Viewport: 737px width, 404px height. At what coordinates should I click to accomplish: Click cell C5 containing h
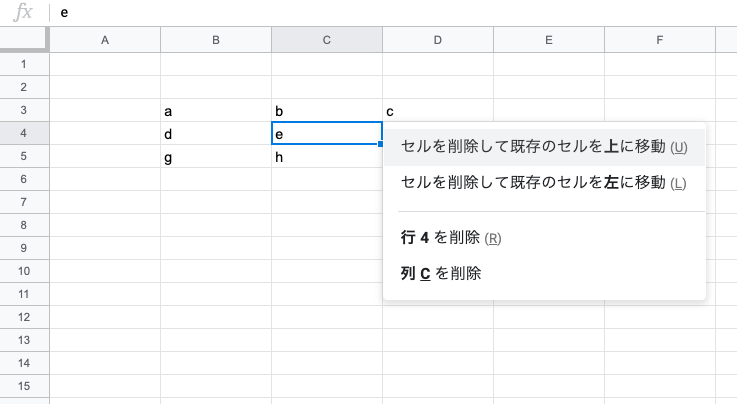coord(327,156)
